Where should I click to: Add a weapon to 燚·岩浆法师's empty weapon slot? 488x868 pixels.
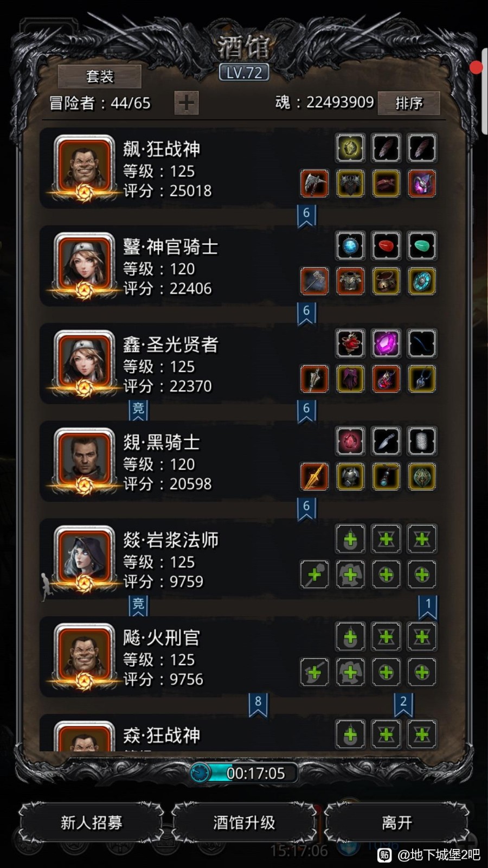pyautogui.click(x=314, y=575)
